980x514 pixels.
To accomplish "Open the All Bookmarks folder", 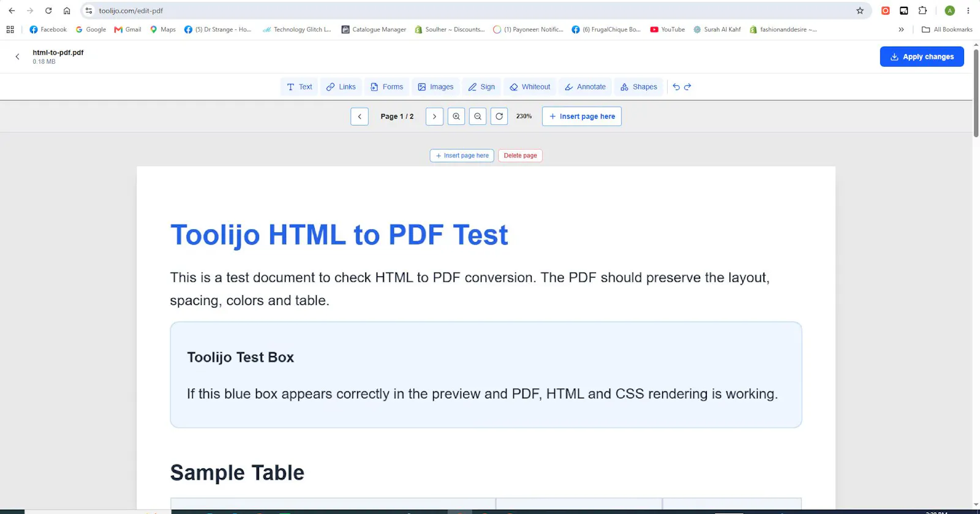I will coord(947,29).
